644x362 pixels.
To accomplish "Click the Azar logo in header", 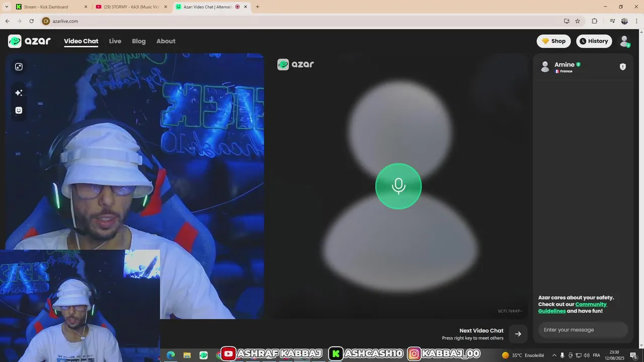I will [x=29, y=41].
